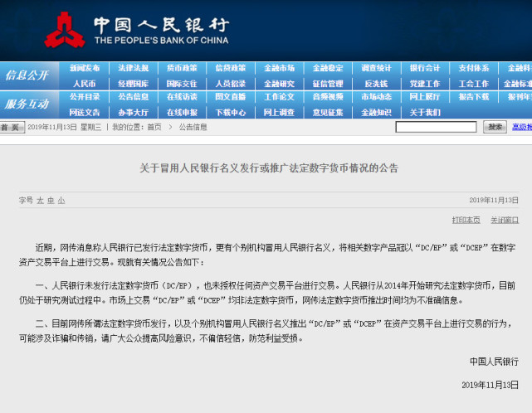
Task: Select the 音频视频 menu item
Action: coord(328,97)
